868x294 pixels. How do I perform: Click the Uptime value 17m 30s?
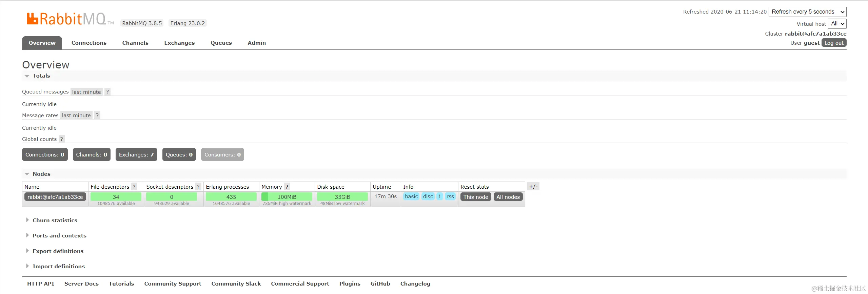tap(386, 196)
